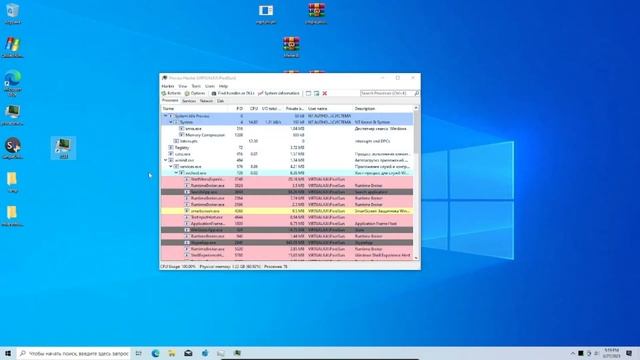The height and width of the screenshot is (360, 640).
Task: Sort by the User name column header
Action: click(329, 109)
